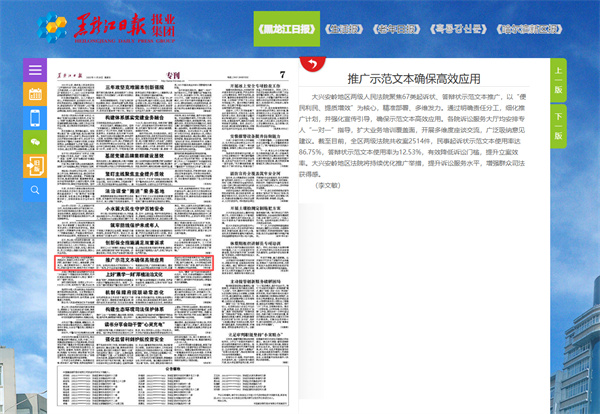This screenshot has width=600, height=414.
Task: Click the article title in the reading pane
Action: (421, 76)
